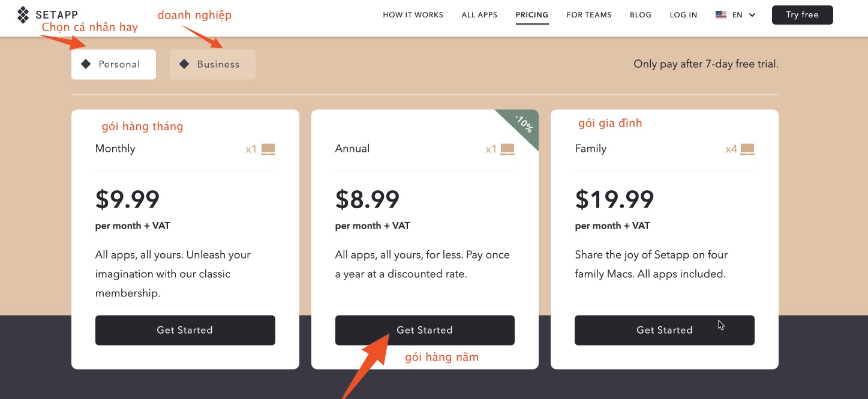Get started with the Monthly plan
Screen dimensions: 868x399
(x=185, y=330)
